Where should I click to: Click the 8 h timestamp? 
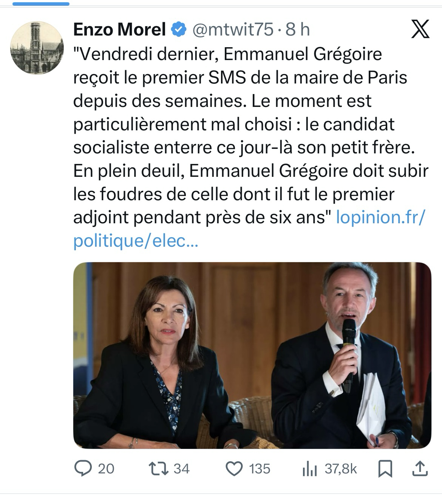tap(298, 29)
